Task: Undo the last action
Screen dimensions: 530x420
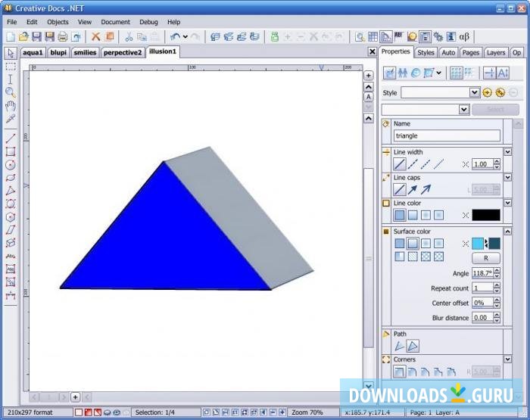Action: tap(175, 36)
